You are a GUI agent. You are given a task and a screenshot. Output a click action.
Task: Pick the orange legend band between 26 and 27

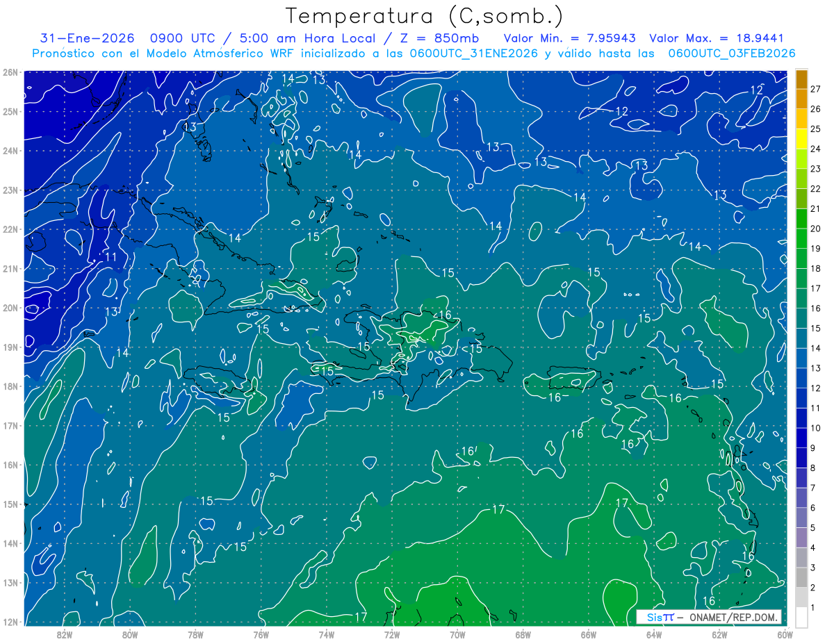click(801, 99)
